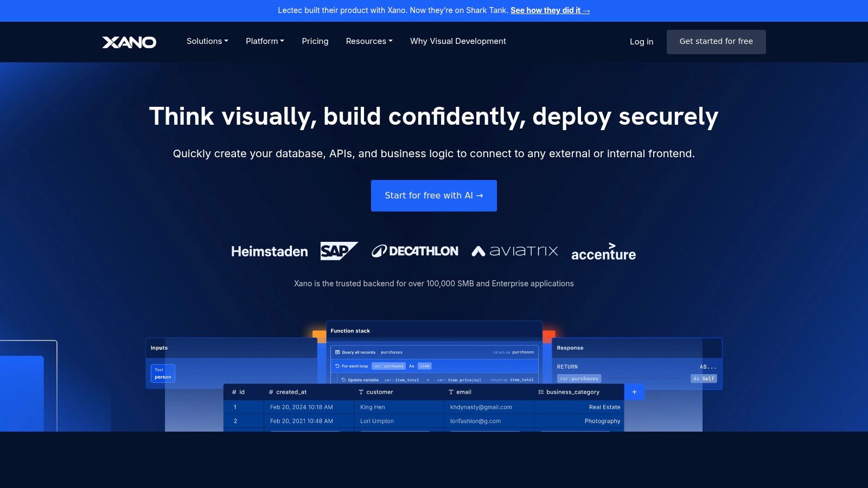This screenshot has width=868, height=488.
Task: Click the Query all records table icon
Action: [x=337, y=352]
